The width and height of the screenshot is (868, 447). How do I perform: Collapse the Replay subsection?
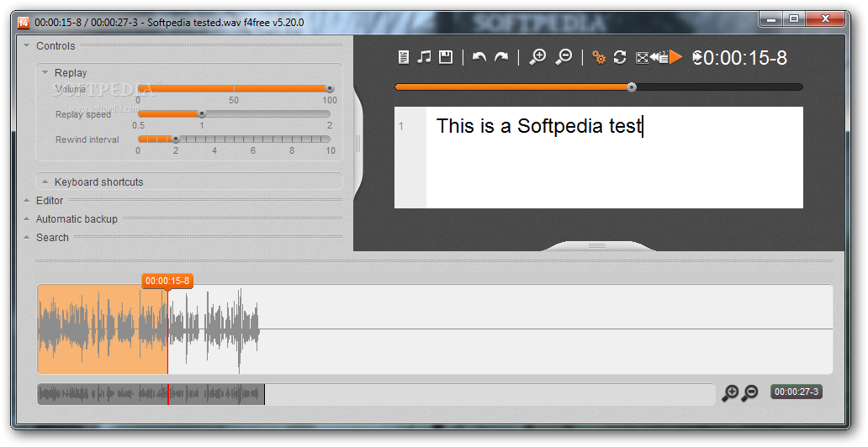tap(45, 72)
